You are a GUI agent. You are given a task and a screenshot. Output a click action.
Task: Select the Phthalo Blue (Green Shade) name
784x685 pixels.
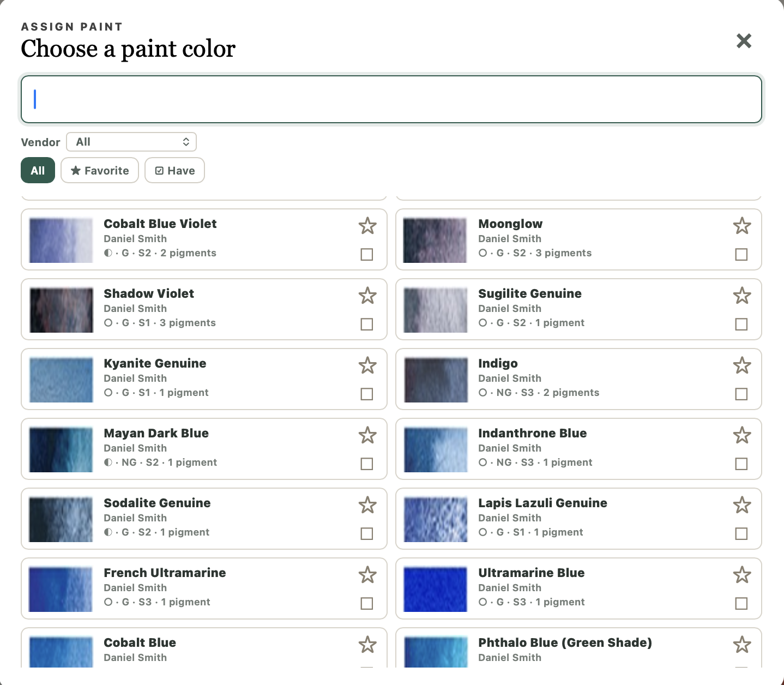pos(565,643)
